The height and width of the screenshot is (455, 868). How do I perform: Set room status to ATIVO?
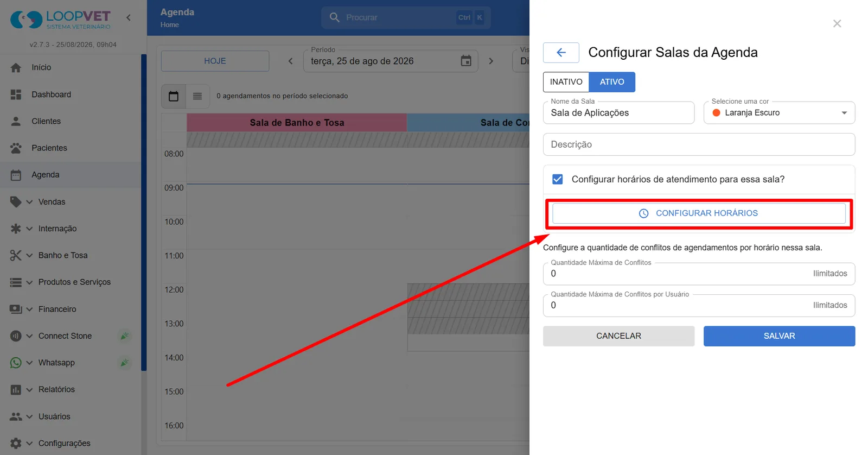tap(612, 82)
